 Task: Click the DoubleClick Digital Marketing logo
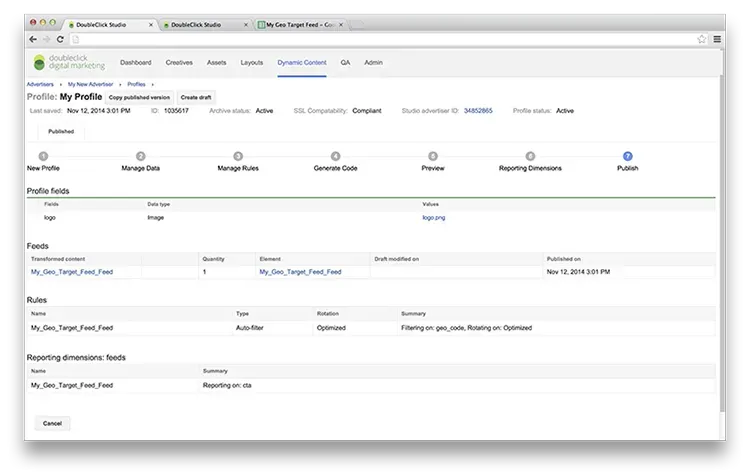tap(68, 63)
